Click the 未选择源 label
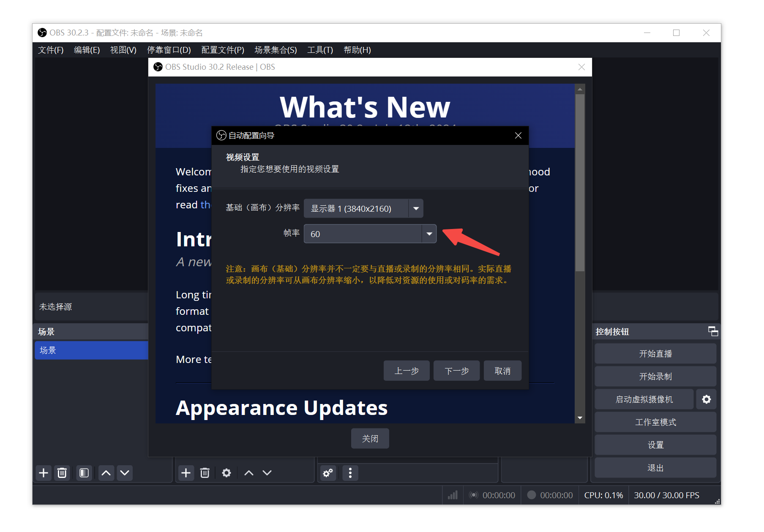This screenshot has height=532, width=764. pos(55,307)
